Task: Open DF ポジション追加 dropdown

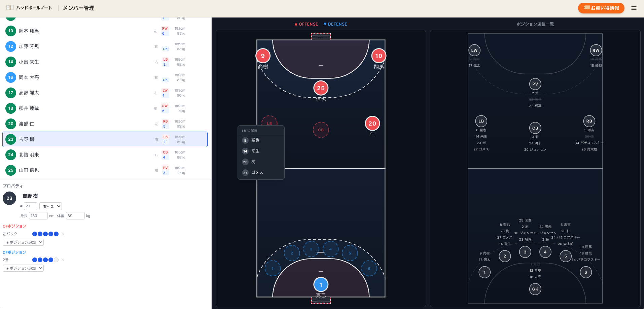Action: point(23,268)
